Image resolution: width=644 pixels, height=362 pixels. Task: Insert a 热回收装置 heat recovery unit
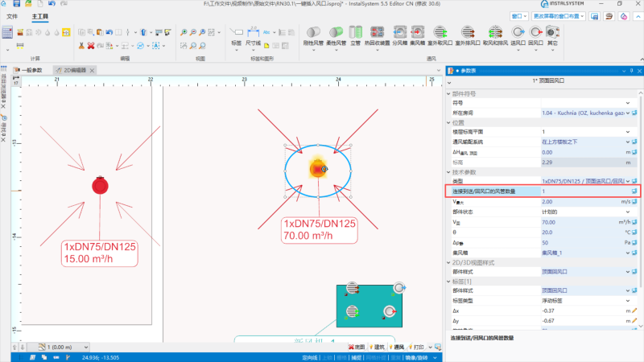(x=377, y=35)
